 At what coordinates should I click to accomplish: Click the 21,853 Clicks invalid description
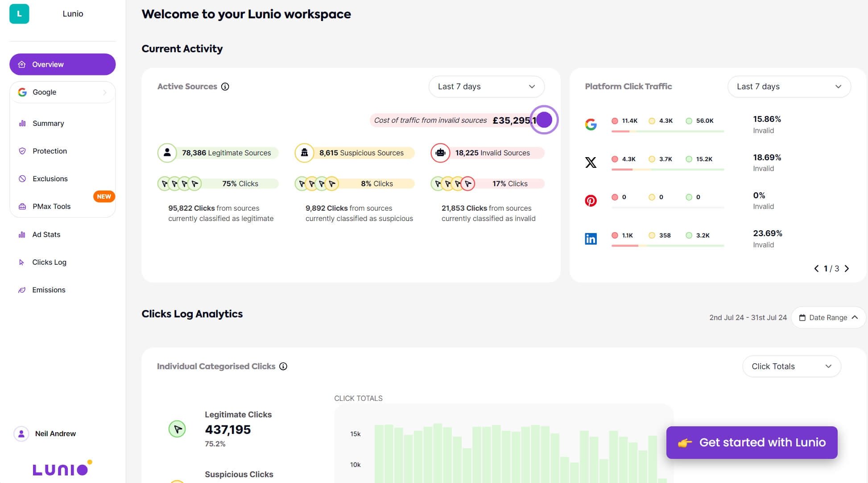[488, 213]
